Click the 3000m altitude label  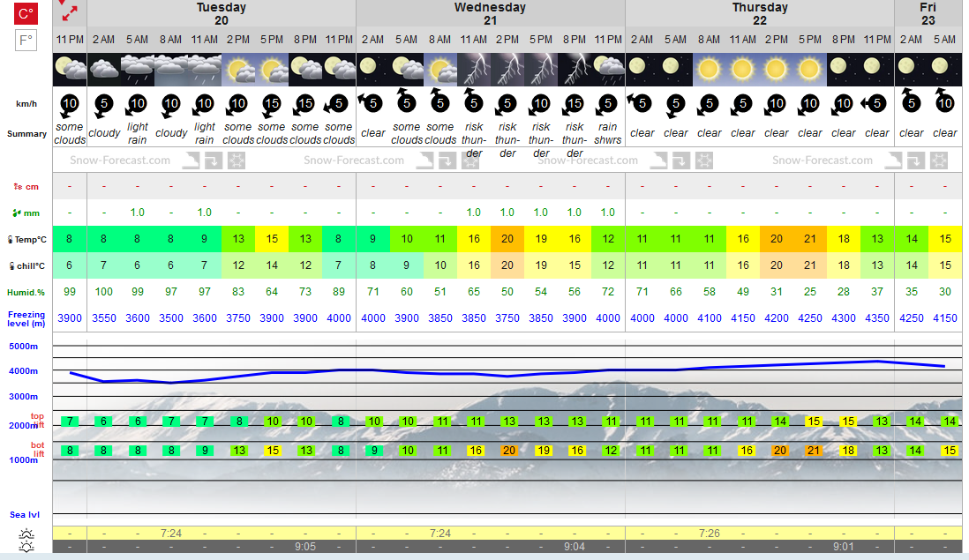click(24, 396)
